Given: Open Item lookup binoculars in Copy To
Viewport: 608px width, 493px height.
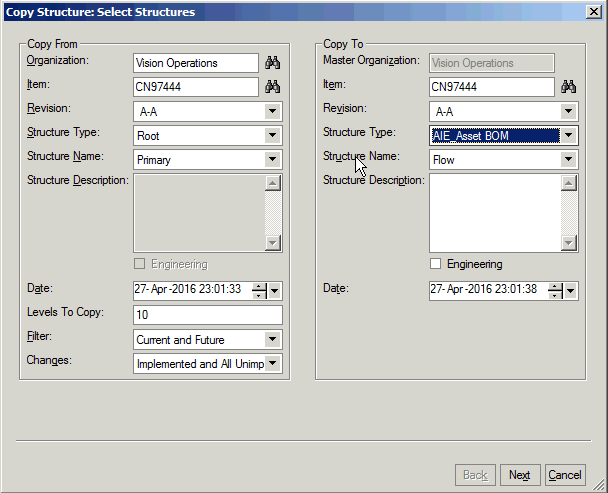Looking at the screenshot, I should pyautogui.click(x=568, y=86).
